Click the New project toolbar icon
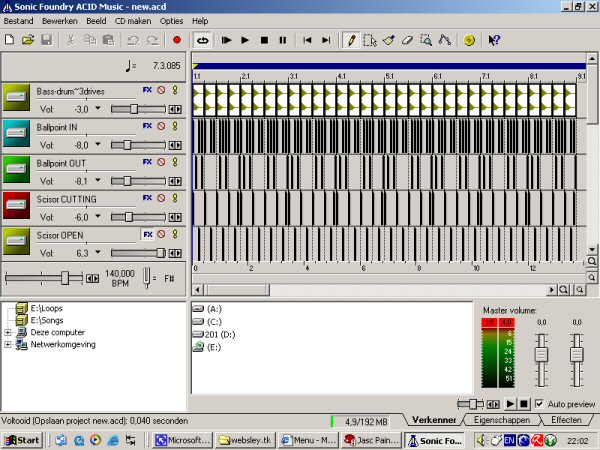Screen dimensions: 600x450 (10, 40)
